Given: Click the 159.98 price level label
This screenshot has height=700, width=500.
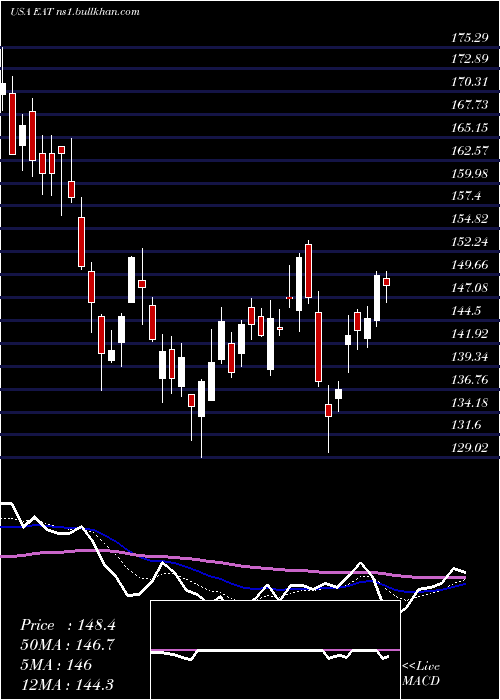Looking at the screenshot, I should pyautogui.click(x=470, y=174).
